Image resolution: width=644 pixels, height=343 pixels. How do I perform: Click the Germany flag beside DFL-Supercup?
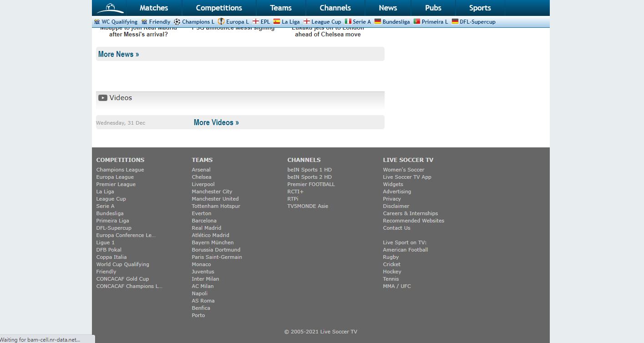455,21
